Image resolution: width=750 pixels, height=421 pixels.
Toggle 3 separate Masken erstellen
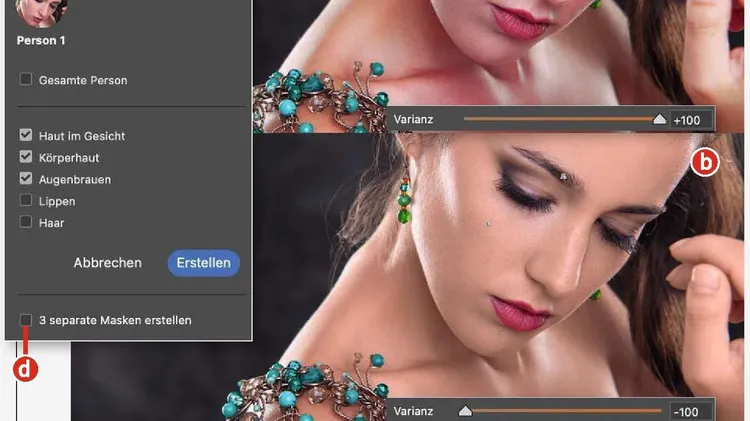(26, 320)
